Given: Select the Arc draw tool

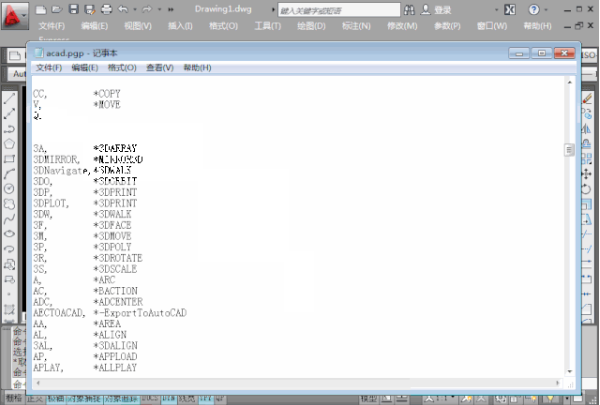Looking at the screenshot, I should pyautogui.click(x=9, y=173).
